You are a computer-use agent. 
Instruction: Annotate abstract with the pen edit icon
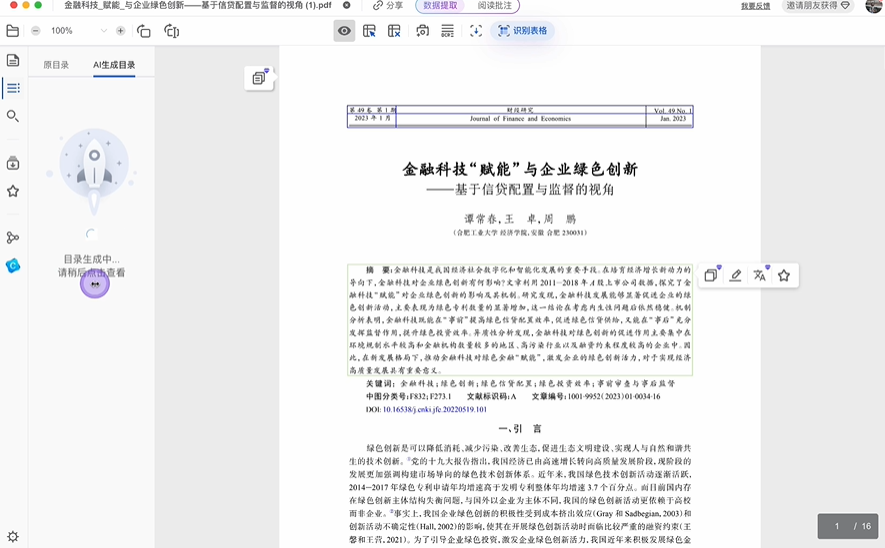tap(735, 275)
